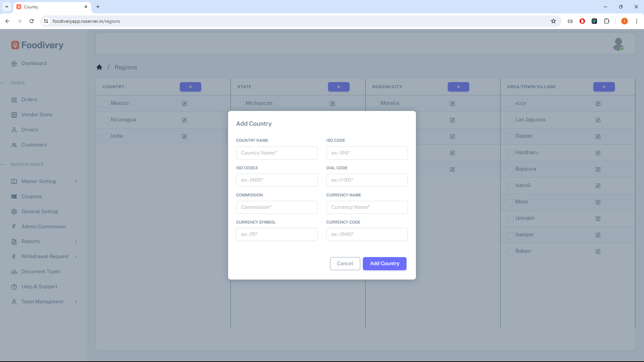Image resolution: width=644 pixels, height=362 pixels.
Task: Click the Add Country button
Action: click(384, 263)
